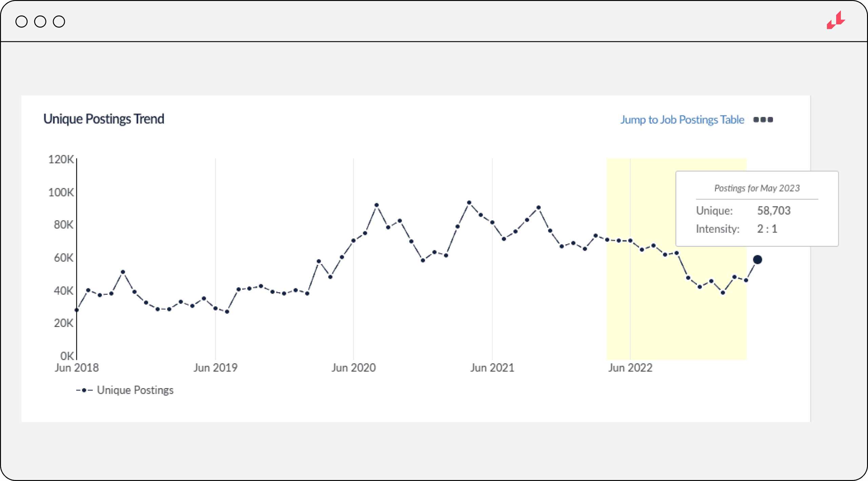The width and height of the screenshot is (868, 481).
Task: Click the tooltip label Unique:
Action: pos(714,211)
